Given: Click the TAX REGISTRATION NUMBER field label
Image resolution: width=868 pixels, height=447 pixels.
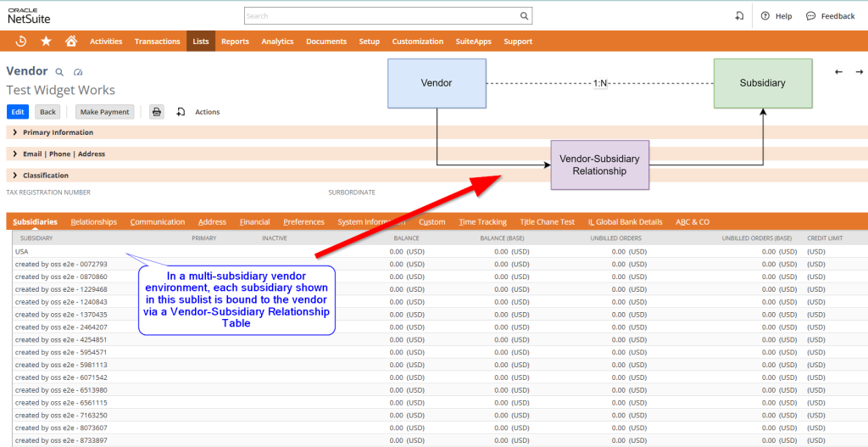Looking at the screenshot, I should click(x=48, y=193).
